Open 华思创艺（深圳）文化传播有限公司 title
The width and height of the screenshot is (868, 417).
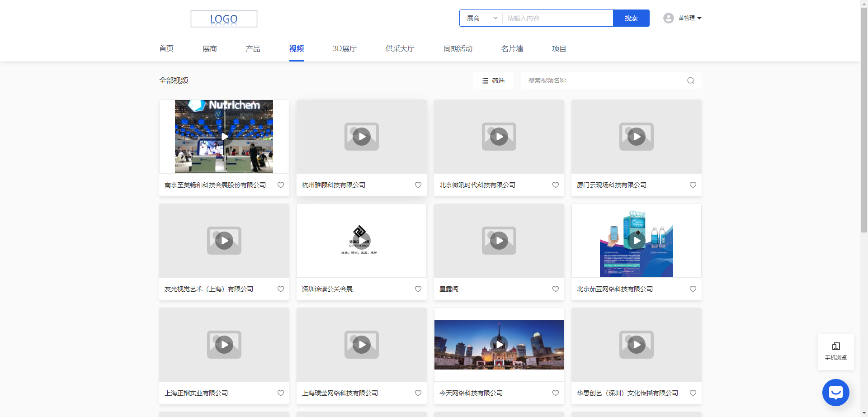tap(627, 393)
